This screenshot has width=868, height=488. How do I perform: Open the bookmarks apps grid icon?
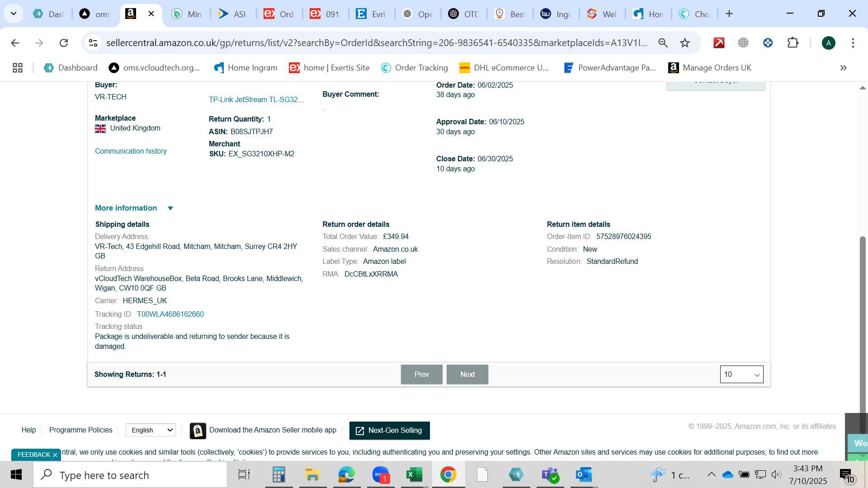pos(18,68)
